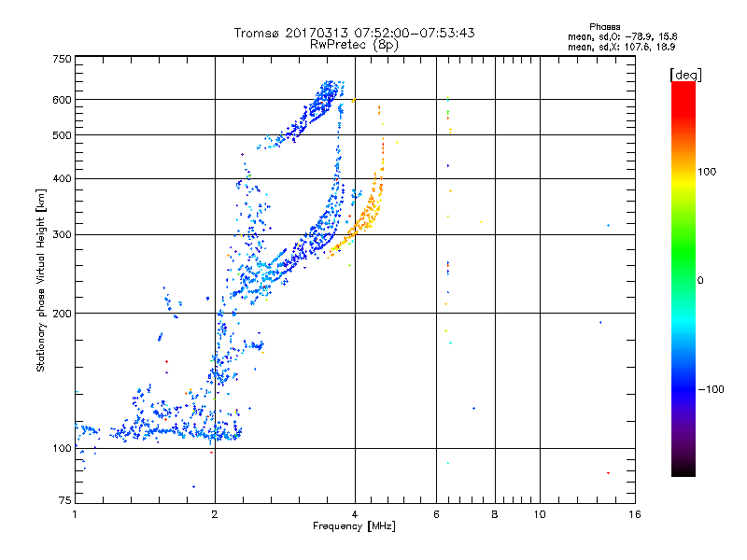The width and height of the screenshot is (747, 560).
Task: Click the 100 km y-axis label
Action: pos(62,449)
